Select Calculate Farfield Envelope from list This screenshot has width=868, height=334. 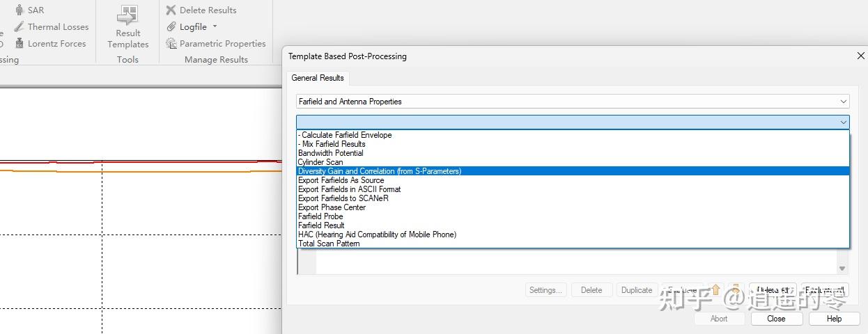(346, 135)
